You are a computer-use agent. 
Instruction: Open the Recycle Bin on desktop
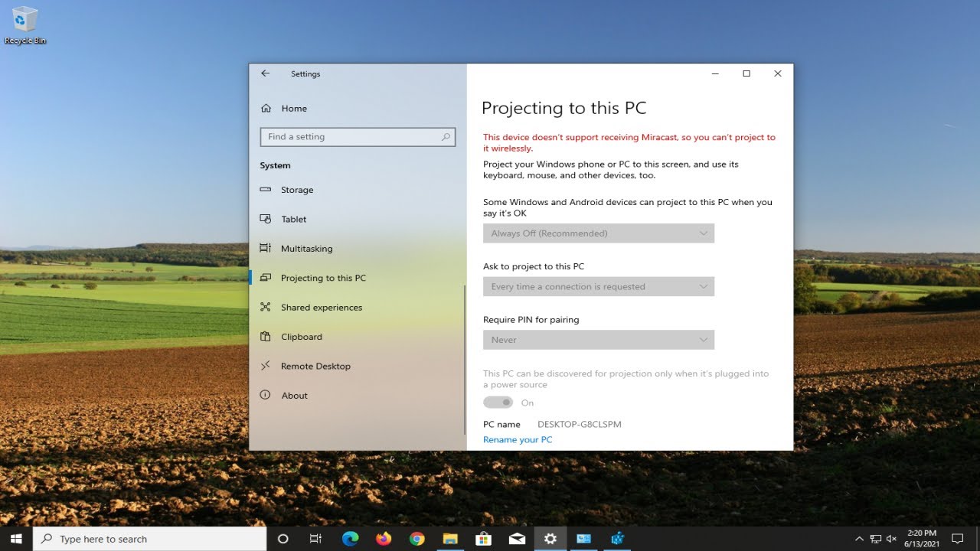(x=25, y=25)
